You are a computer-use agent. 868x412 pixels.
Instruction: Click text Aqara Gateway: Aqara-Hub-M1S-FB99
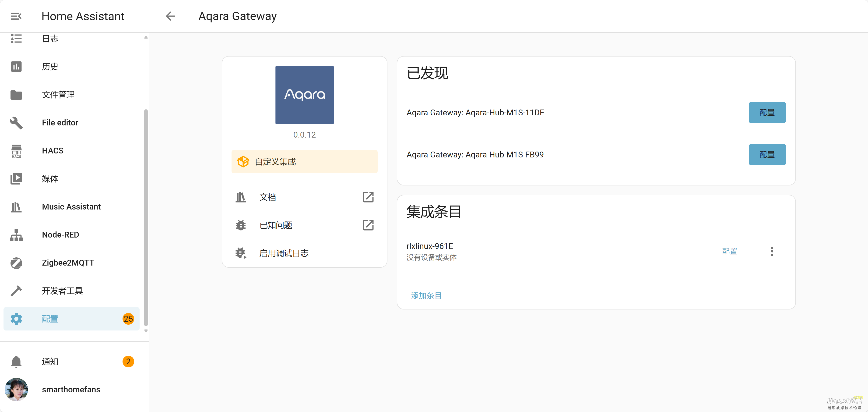[475, 155]
